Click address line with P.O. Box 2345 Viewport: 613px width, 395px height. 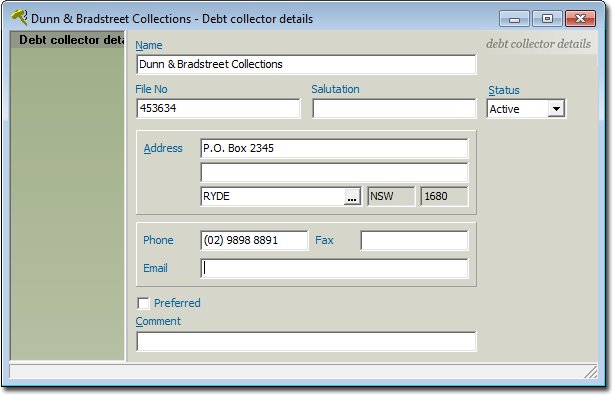tap(334, 149)
